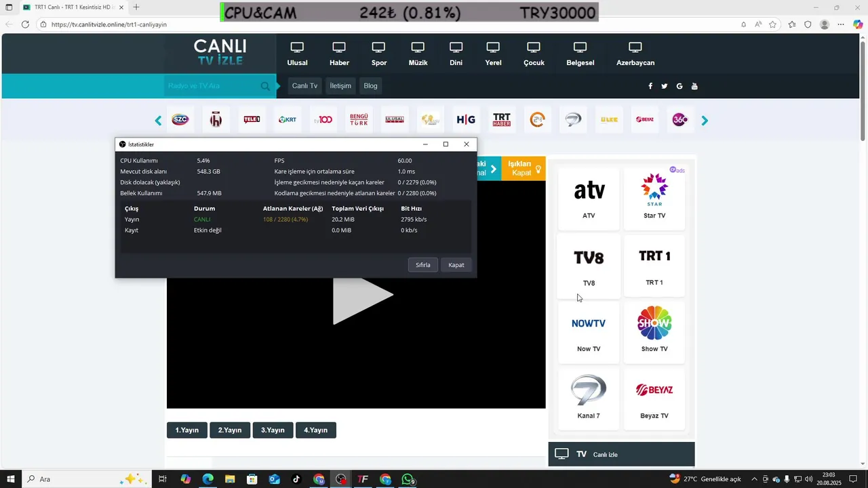The width and height of the screenshot is (868, 488).
Task: Open TRT 1 channel card
Action: [x=654, y=266]
